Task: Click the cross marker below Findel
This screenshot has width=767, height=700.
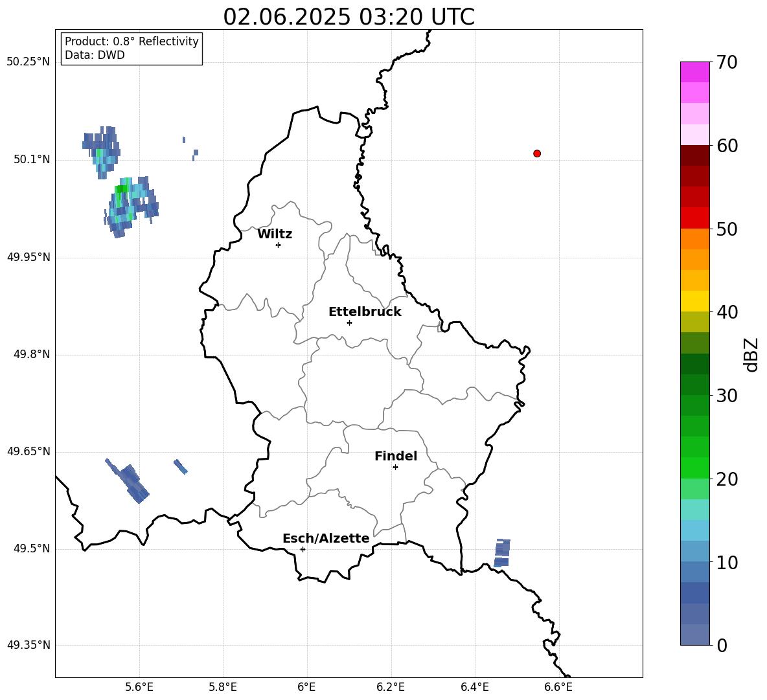Action: coord(395,468)
